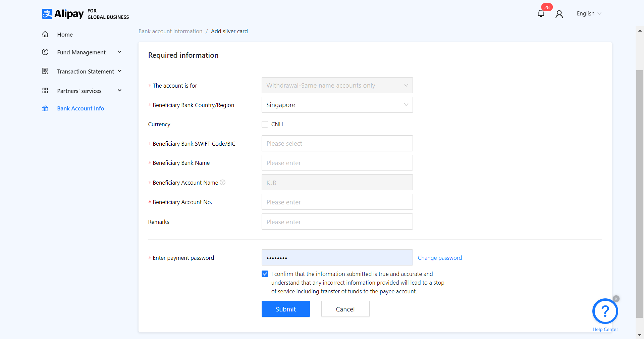Enable the CNH currency checkbox
This screenshot has width=644, height=339.
coord(265,124)
